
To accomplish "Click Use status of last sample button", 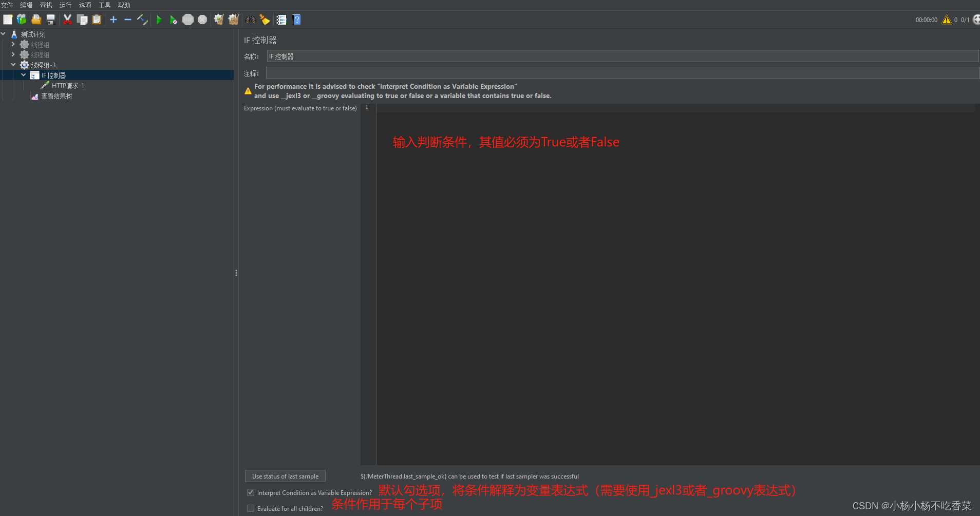I will (285, 476).
